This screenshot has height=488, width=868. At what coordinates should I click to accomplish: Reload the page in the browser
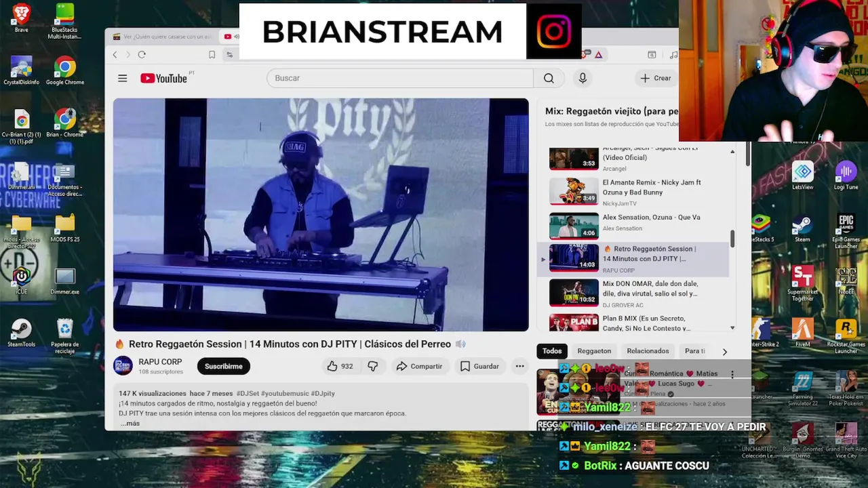click(142, 54)
